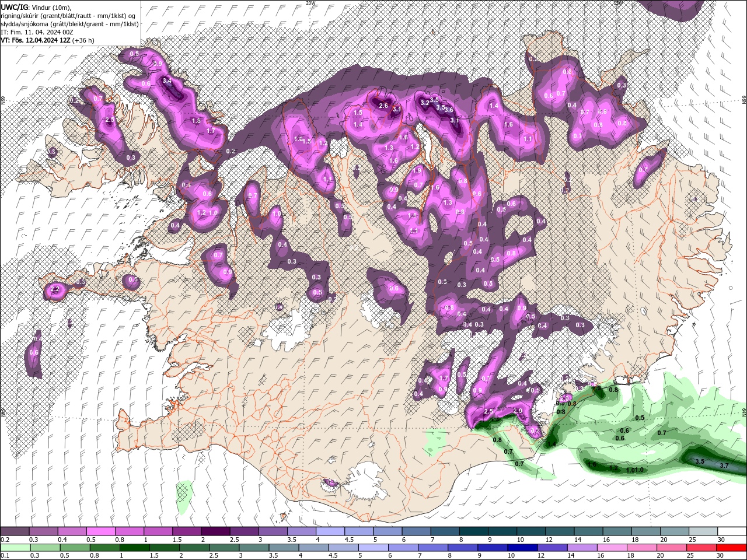This screenshot has height=560, width=747.
Task: Click the '0.1' label under the rain legend
Action: (5, 556)
